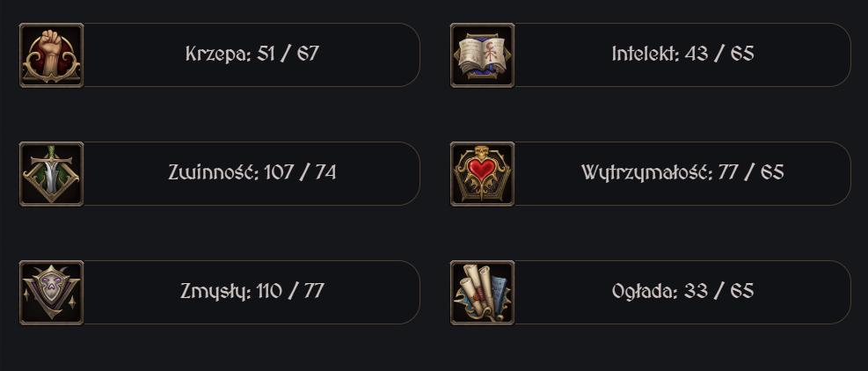Click the masked shield Zmysły icon
The width and height of the screenshot is (868, 371).
tap(52, 293)
